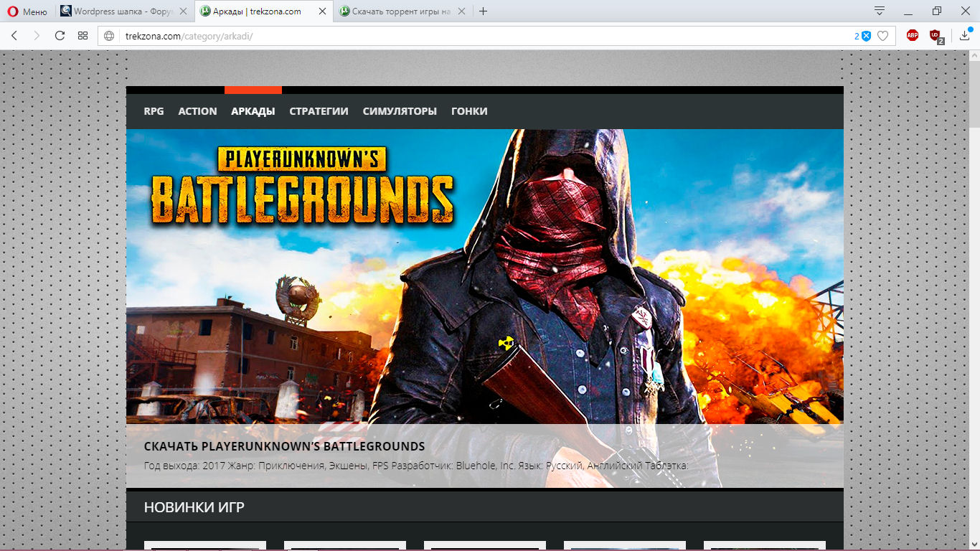Close the Аркады trekzona.com tab
Screen dimensions: 980x551
[x=322, y=11]
